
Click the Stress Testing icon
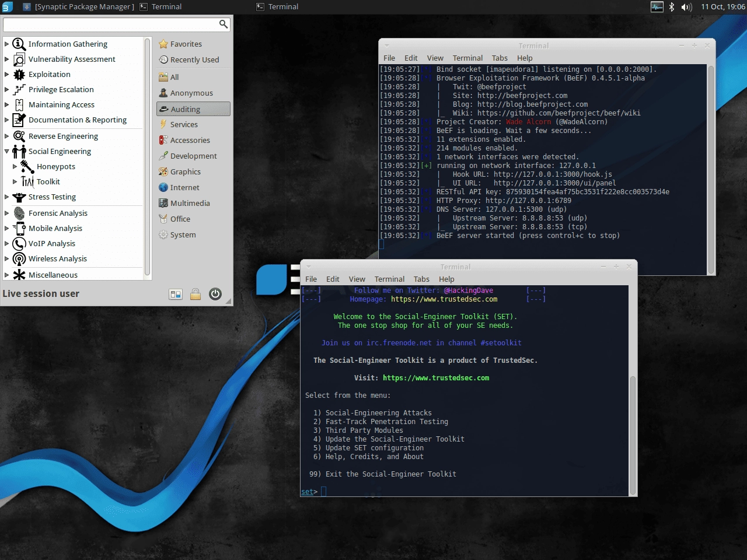(x=19, y=197)
